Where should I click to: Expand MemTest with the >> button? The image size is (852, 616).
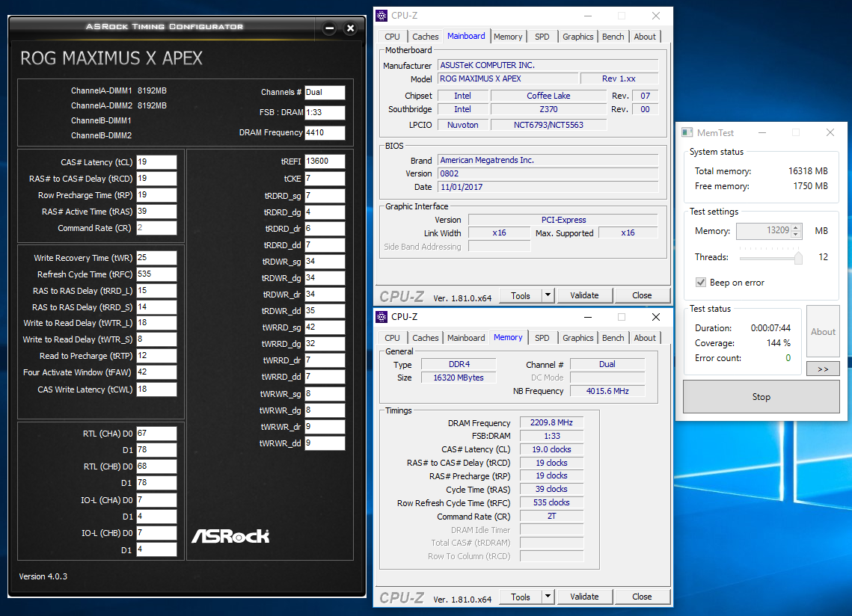(824, 369)
